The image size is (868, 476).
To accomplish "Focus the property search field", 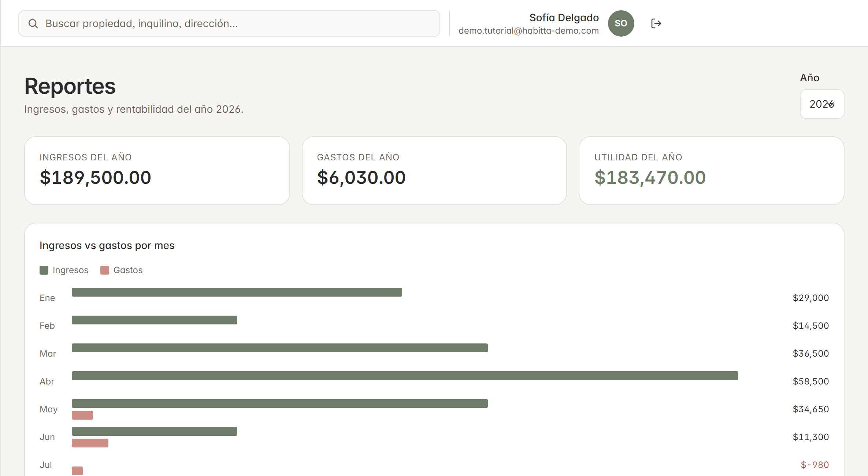I will 229,23.
